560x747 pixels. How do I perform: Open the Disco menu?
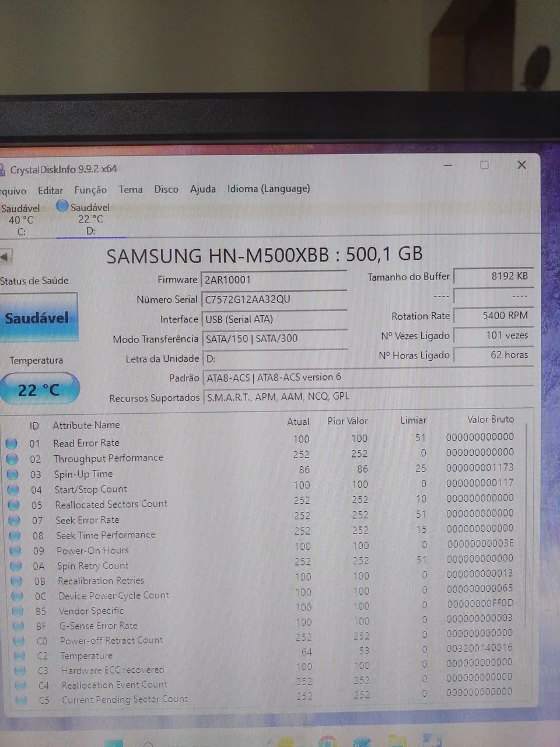click(166, 189)
